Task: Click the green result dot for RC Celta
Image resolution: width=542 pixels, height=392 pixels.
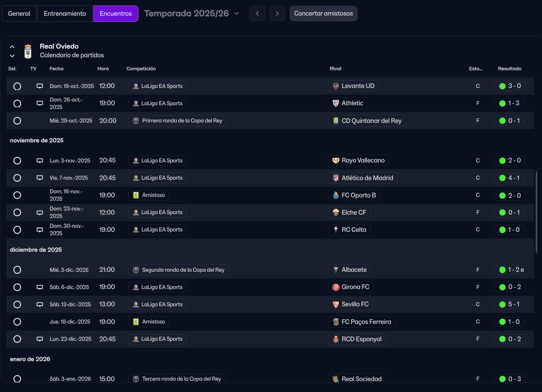Action: point(502,230)
